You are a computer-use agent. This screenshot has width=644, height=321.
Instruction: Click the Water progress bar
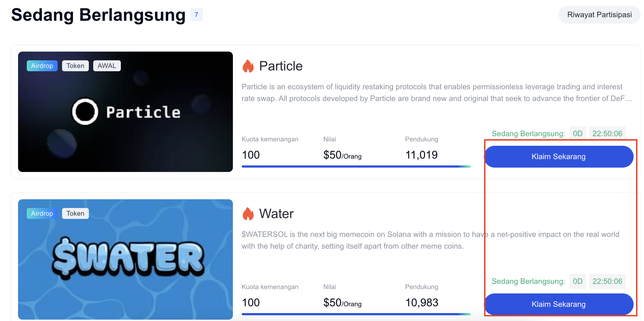point(356,314)
